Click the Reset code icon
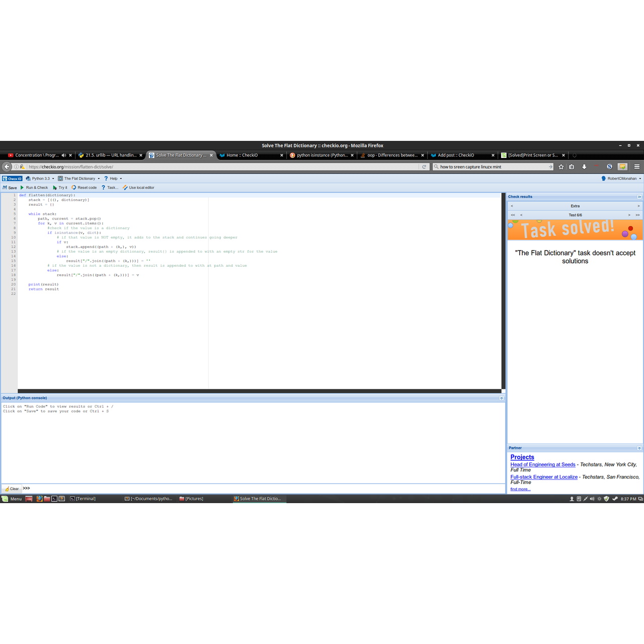The width and height of the screenshot is (644, 644). [x=74, y=188]
